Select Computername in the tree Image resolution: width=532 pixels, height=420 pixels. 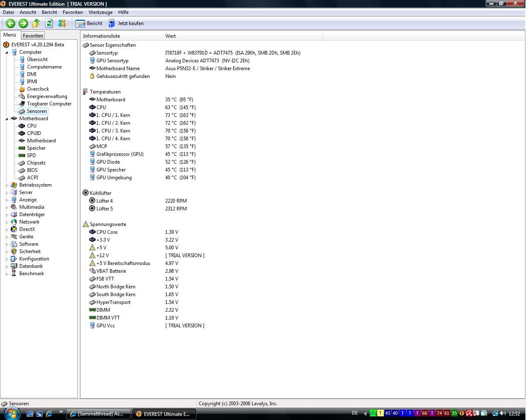click(44, 67)
